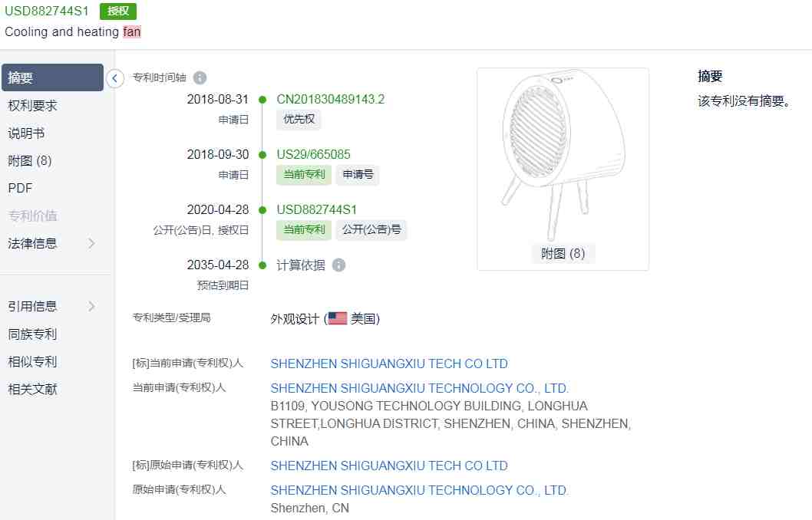This screenshot has width=812, height=520.
Task: Click 当前专利 tag under USD882744S1
Action: (x=304, y=230)
